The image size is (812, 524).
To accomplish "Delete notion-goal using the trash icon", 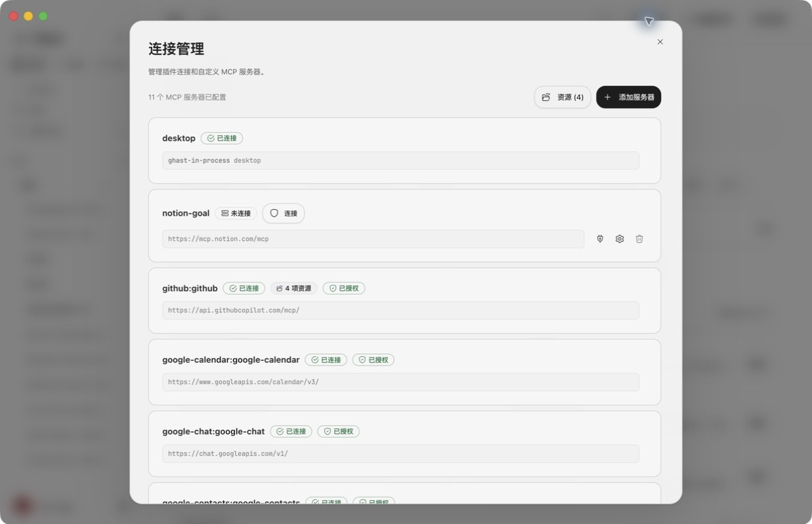I will (x=639, y=239).
